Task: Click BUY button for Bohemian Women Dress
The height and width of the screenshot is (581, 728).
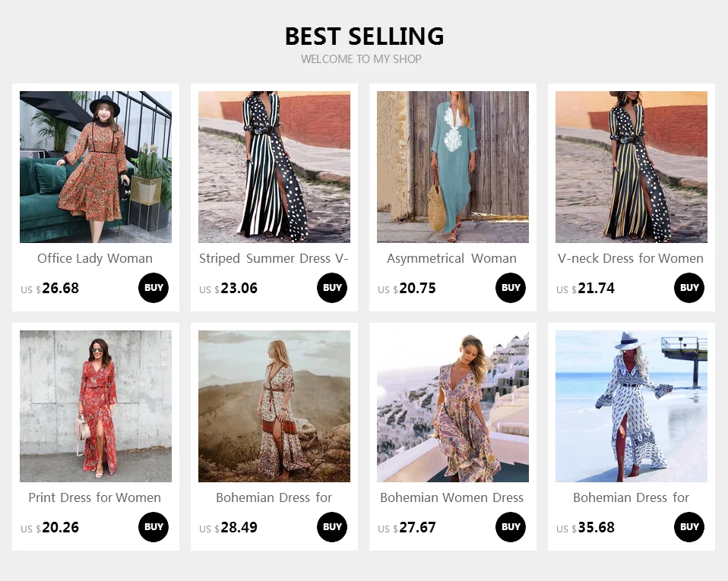Action: pos(511,527)
